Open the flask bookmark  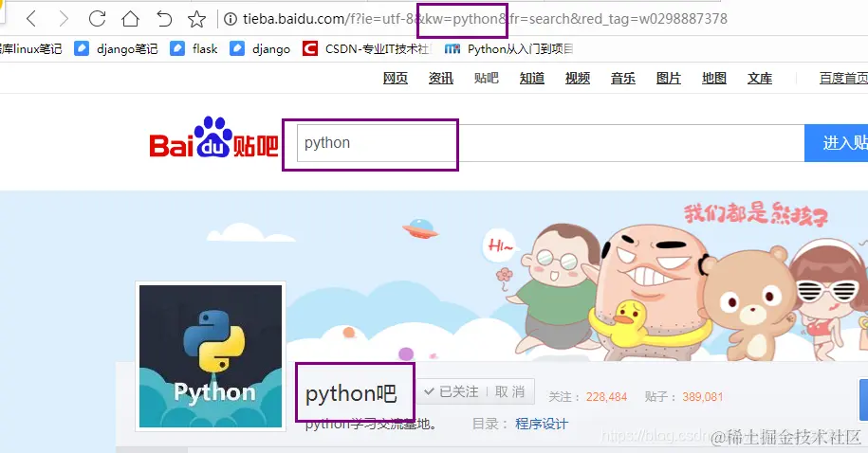pyautogui.click(x=194, y=49)
